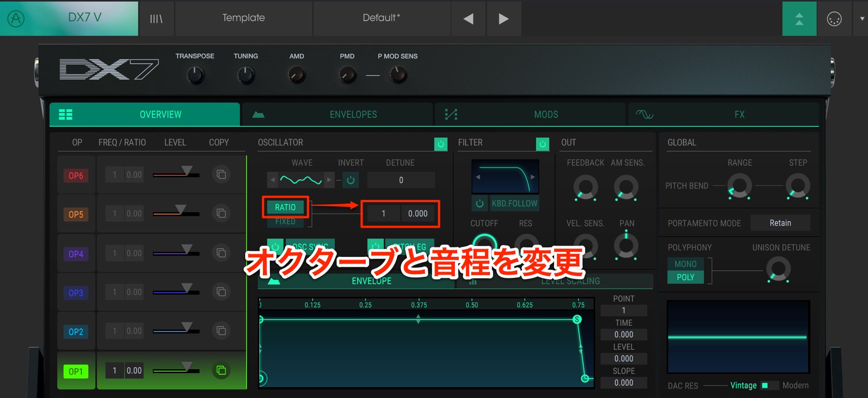Click the PITCH BEND RANGE knob
This screenshot has width=868, height=398.
click(739, 186)
